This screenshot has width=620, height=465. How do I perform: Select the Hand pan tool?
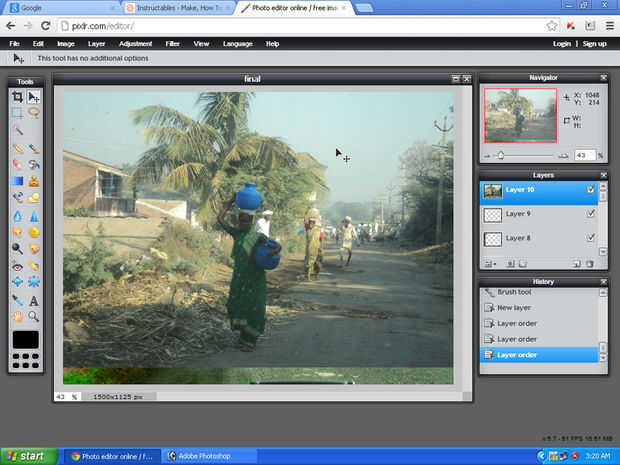pos(18,316)
